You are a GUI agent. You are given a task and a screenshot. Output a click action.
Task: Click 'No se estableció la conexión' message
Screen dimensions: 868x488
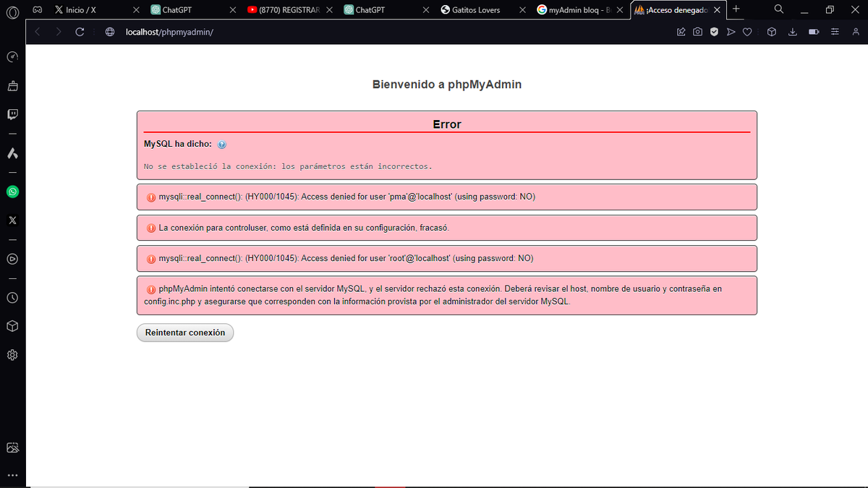[x=288, y=166]
